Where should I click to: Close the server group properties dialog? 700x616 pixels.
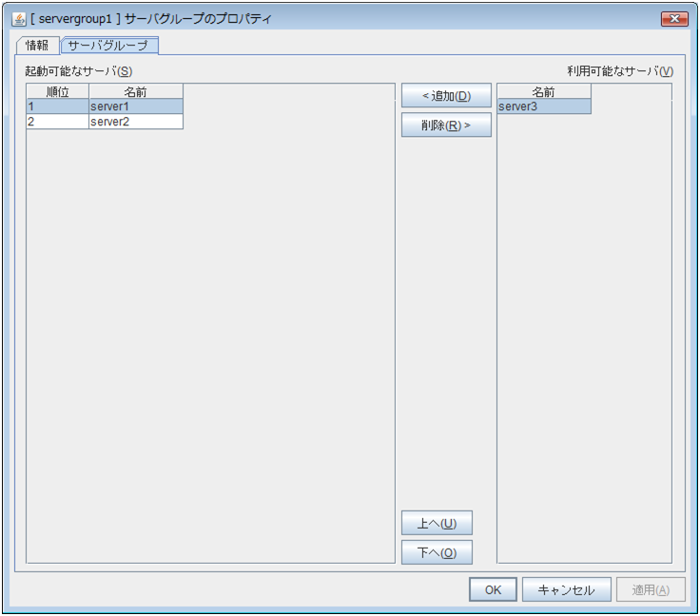click(x=673, y=19)
